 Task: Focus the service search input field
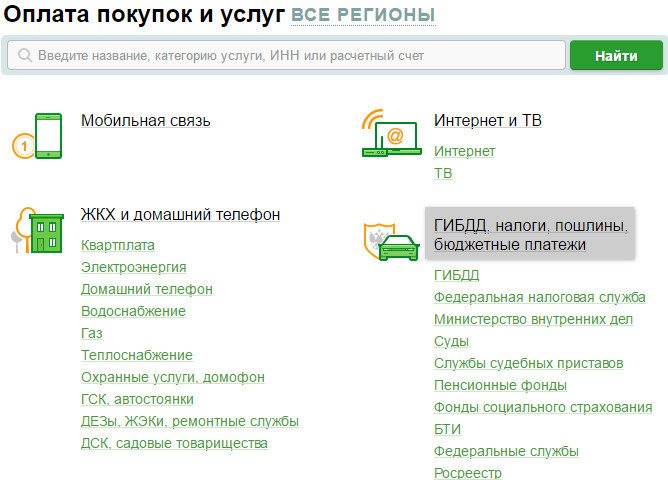pos(286,55)
